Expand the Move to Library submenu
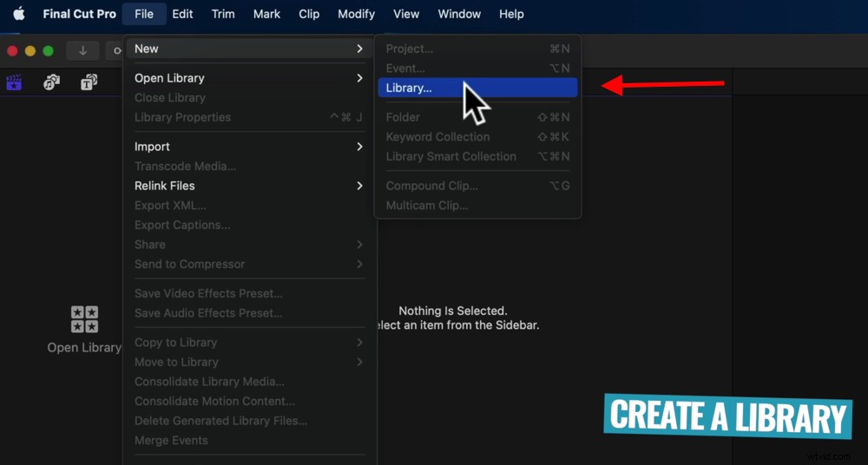Image resolution: width=868 pixels, height=465 pixels. [x=250, y=362]
